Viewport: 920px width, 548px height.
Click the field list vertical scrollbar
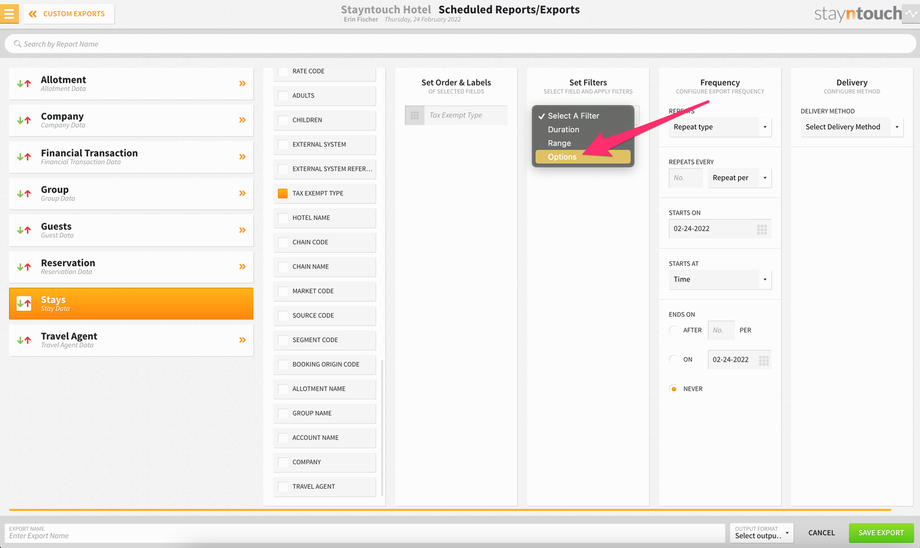[x=383, y=428]
